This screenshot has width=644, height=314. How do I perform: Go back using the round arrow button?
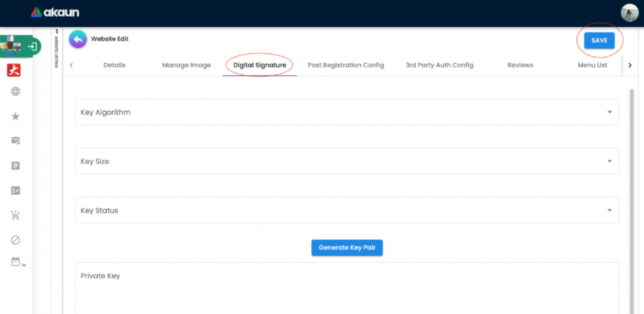pyautogui.click(x=78, y=39)
